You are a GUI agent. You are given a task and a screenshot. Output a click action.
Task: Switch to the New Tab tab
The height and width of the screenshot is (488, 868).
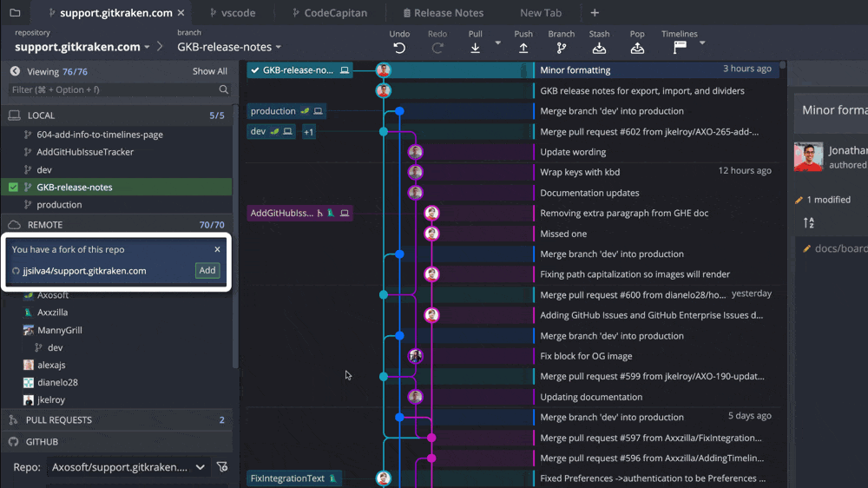[540, 12]
